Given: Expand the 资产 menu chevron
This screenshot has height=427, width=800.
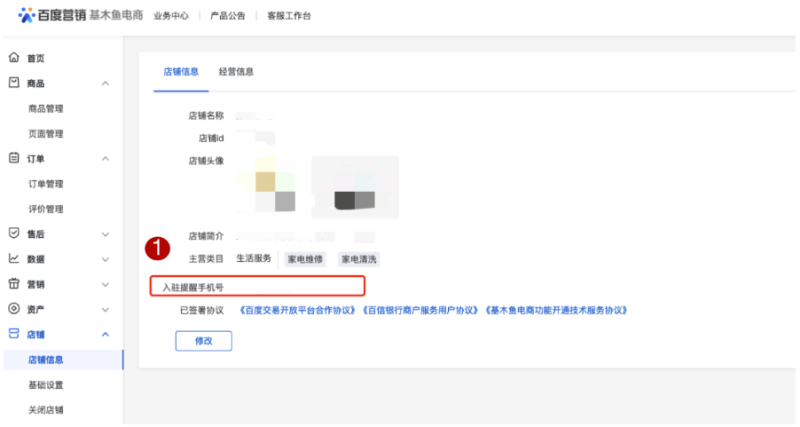Looking at the screenshot, I should 105,309.
